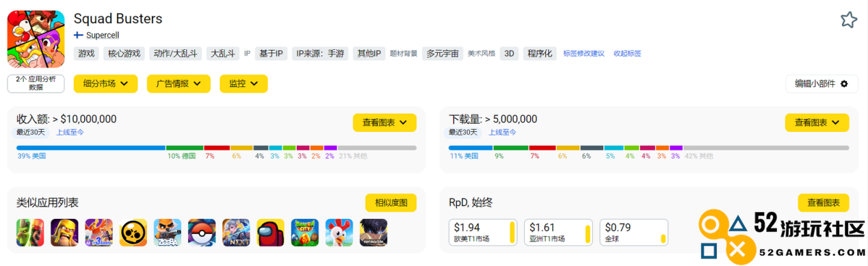Click the 收入额: > $10,000,000 text

pos(66,119)
